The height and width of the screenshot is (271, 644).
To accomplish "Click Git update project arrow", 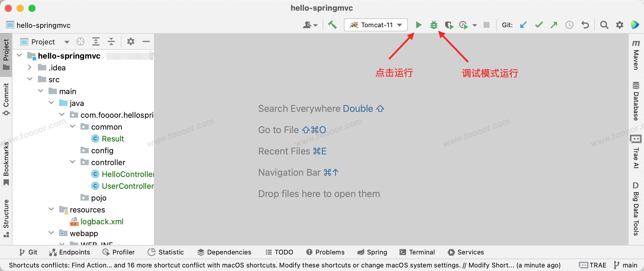I will [x=523, y=25].
